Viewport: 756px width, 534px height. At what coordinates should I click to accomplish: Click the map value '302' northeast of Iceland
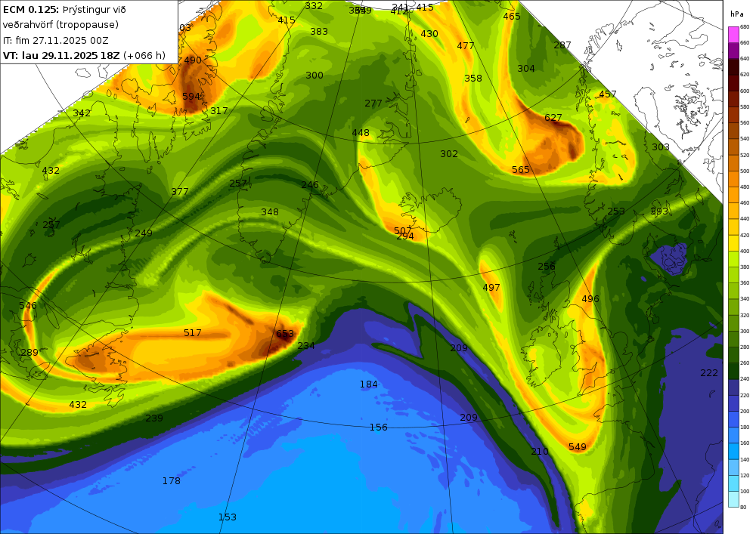pos(449,153)
